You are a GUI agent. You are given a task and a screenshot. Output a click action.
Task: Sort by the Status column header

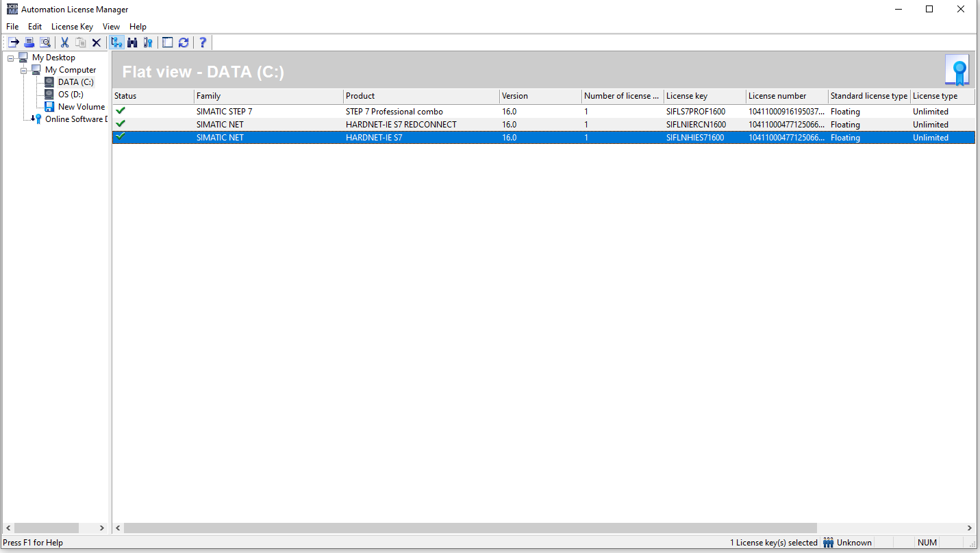[x=153, y=96]
